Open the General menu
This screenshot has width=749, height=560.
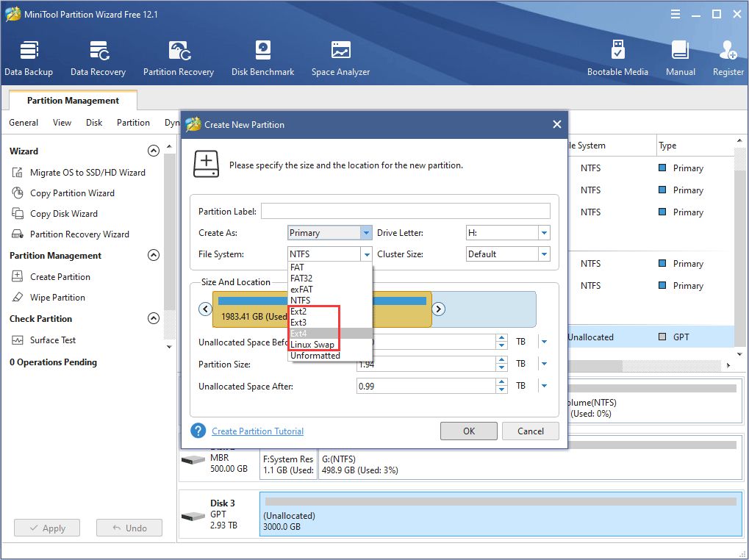tap(24, 123)
